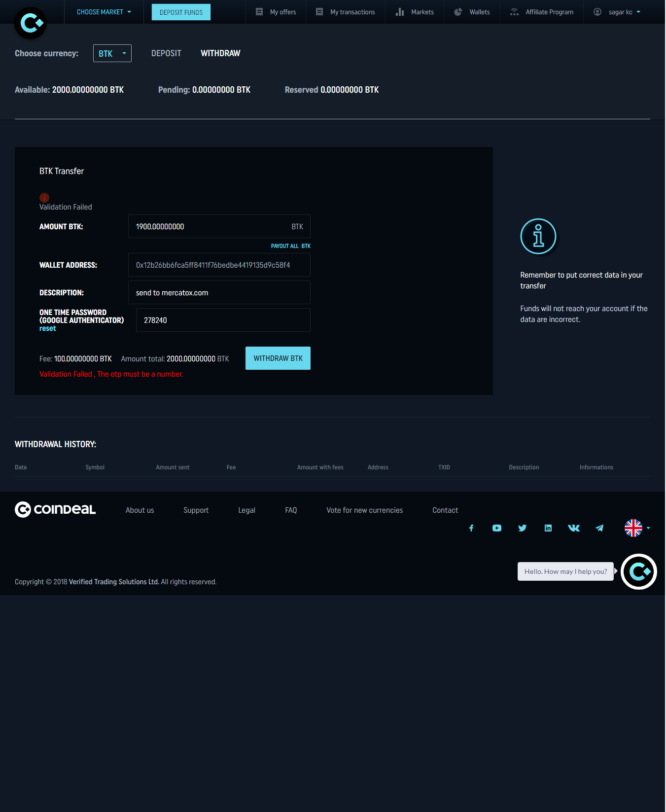The width and height of the screenshot is (666, 812).
Task: Click the CoinDeal logo in the header
Action: [31, 23]
